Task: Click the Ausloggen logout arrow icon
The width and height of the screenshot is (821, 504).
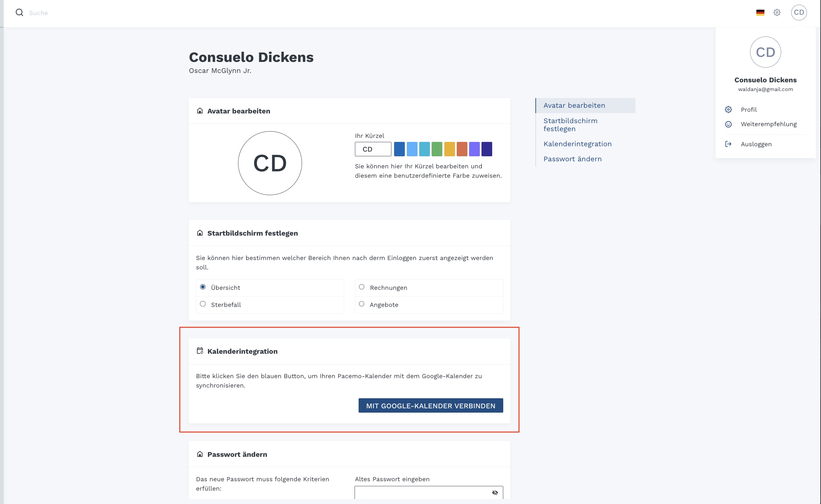Action: [728, 144]
